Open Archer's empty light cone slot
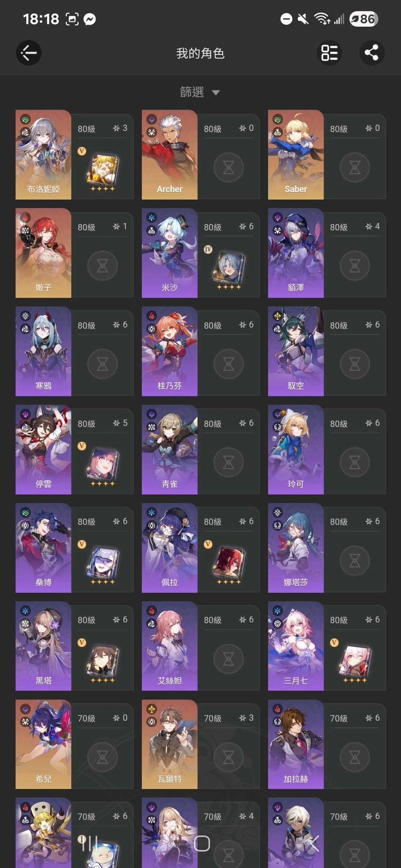 pyautogui.click(x=228, y=168)
